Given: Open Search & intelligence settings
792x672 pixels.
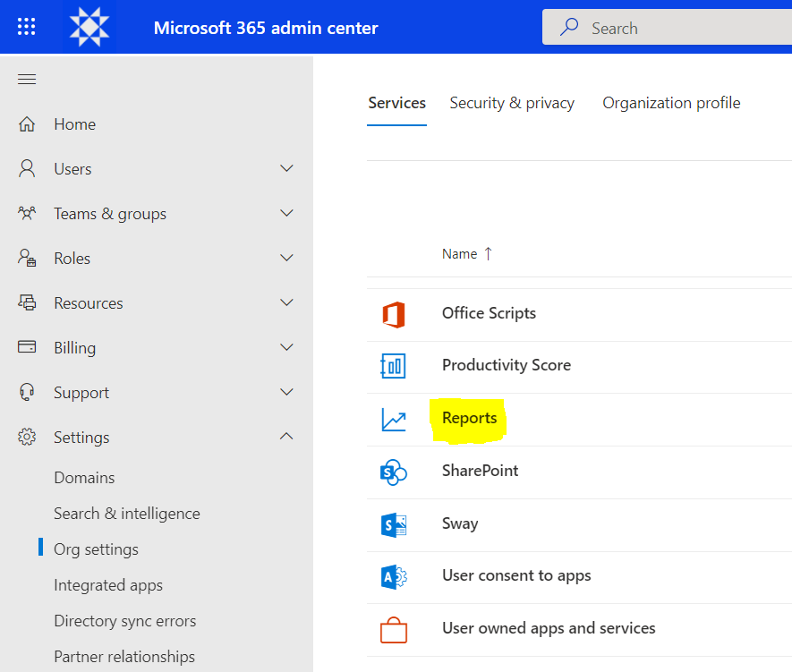Looking at the screenshot, I should 127,514.
